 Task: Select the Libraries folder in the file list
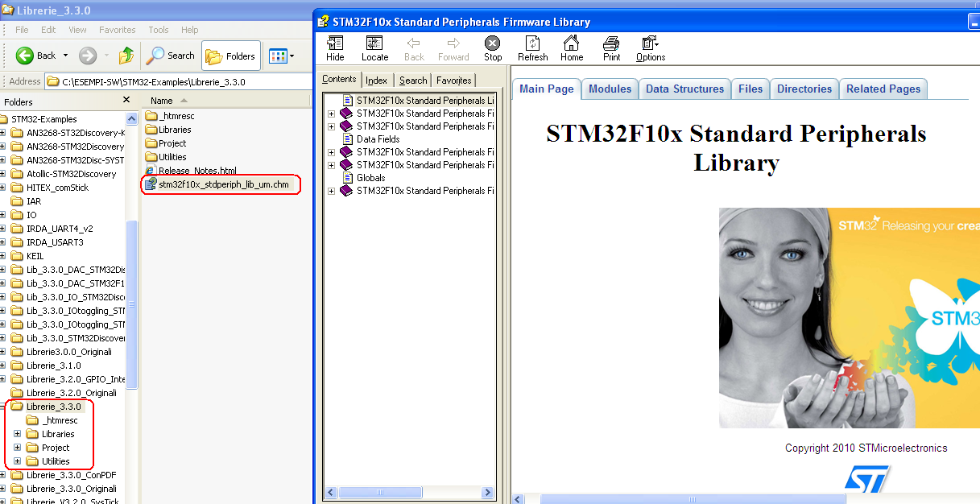168,130
